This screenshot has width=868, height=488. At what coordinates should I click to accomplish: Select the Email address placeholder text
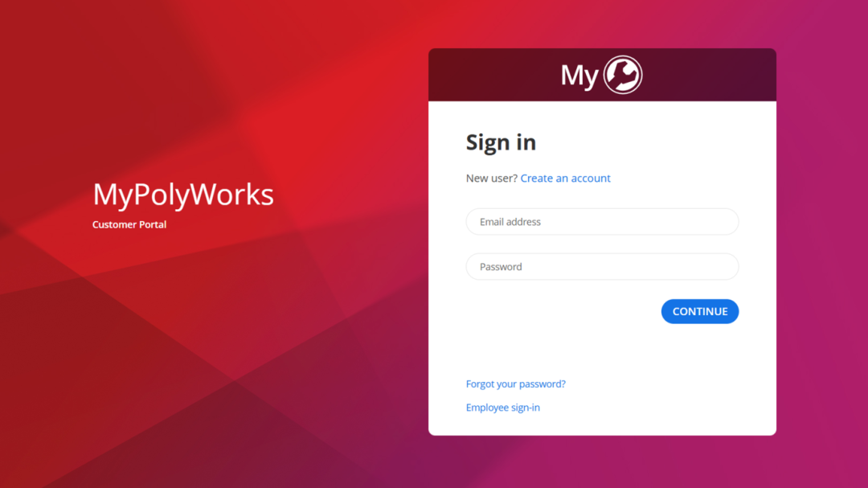point(510,222)
